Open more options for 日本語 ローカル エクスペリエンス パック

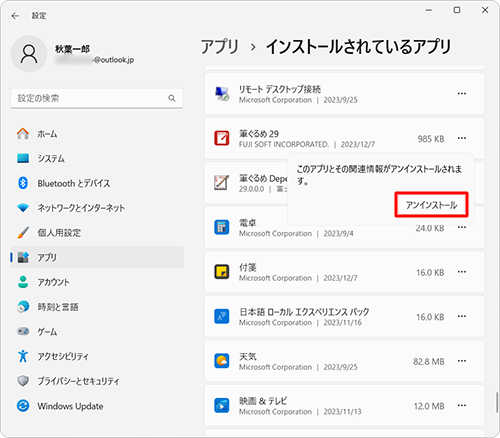tap(462, 316)
